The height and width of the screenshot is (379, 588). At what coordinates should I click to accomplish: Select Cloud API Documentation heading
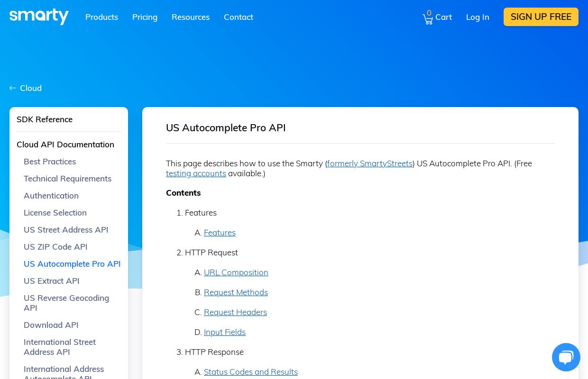pyautogui.click(x=65, y=144)
